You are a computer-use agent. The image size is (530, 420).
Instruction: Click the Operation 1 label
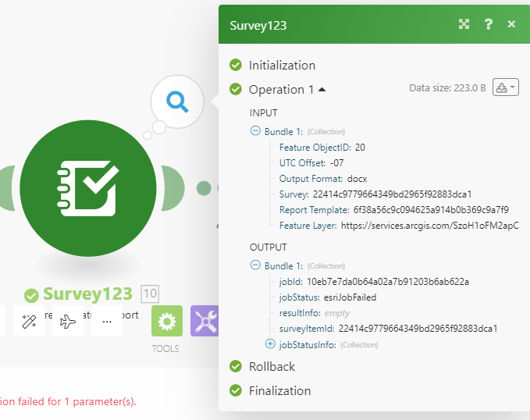coord(281,90)
